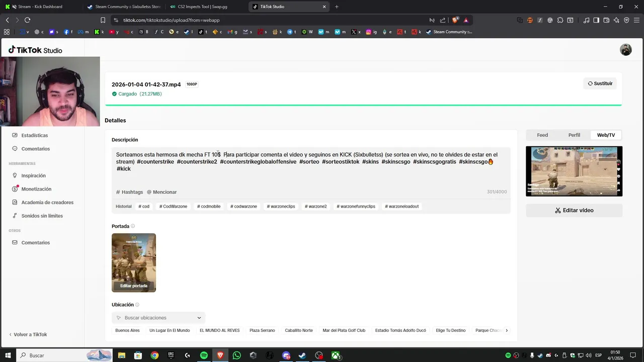Image resolution: width=644 pixels, height=362 pixels.
Task: Open the taskbar clock and date
Action: [x=615, y=355]
